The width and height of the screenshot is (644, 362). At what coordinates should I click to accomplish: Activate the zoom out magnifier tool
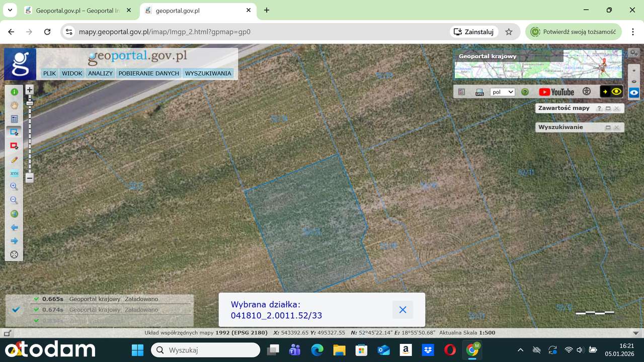point(14,200)
